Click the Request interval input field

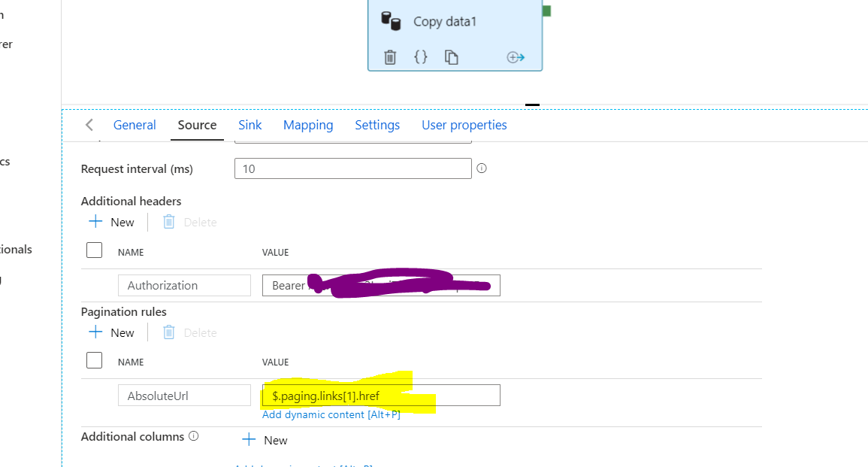tap(352, 168)
